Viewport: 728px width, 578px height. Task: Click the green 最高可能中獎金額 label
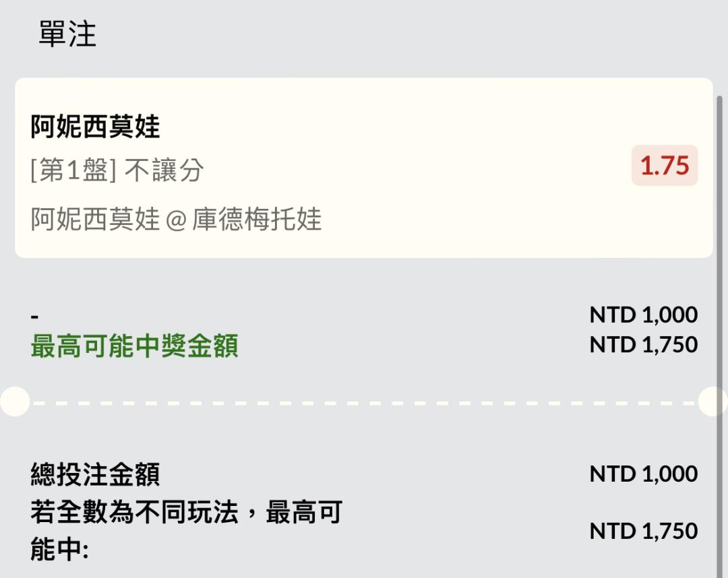point(135,346)
